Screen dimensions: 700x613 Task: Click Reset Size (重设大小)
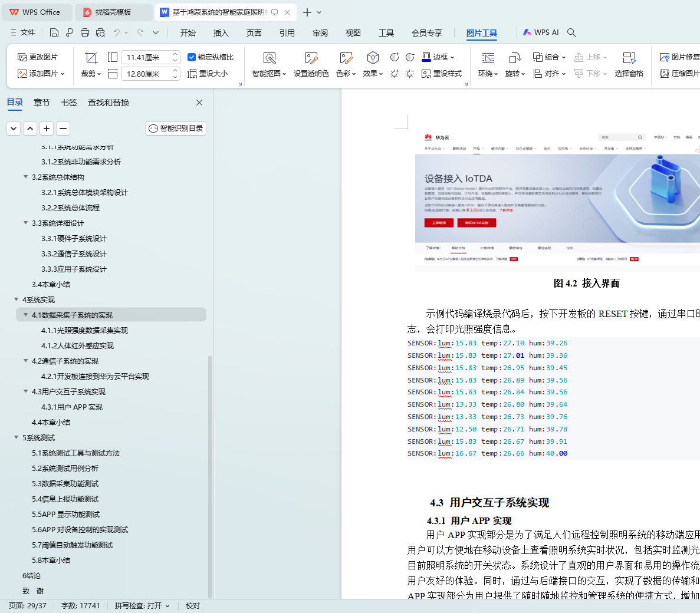point(208,74)
